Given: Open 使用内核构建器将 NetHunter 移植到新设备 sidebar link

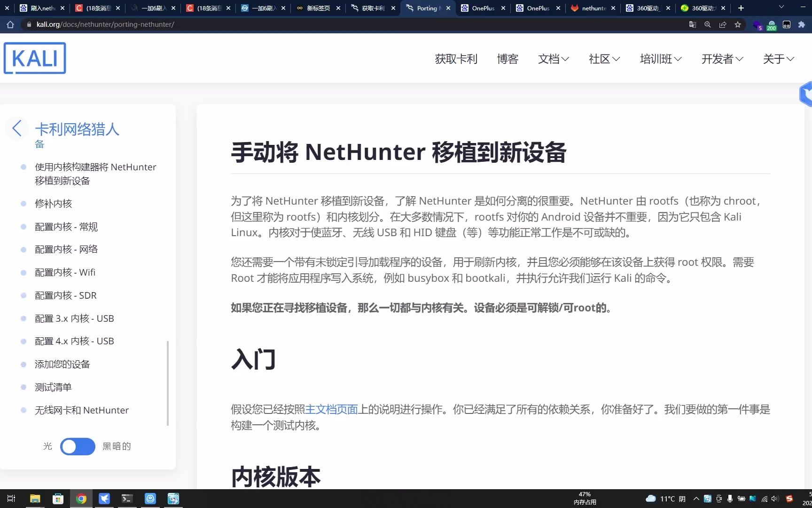Looking at the screenshot, I should (x=95, y=174).
